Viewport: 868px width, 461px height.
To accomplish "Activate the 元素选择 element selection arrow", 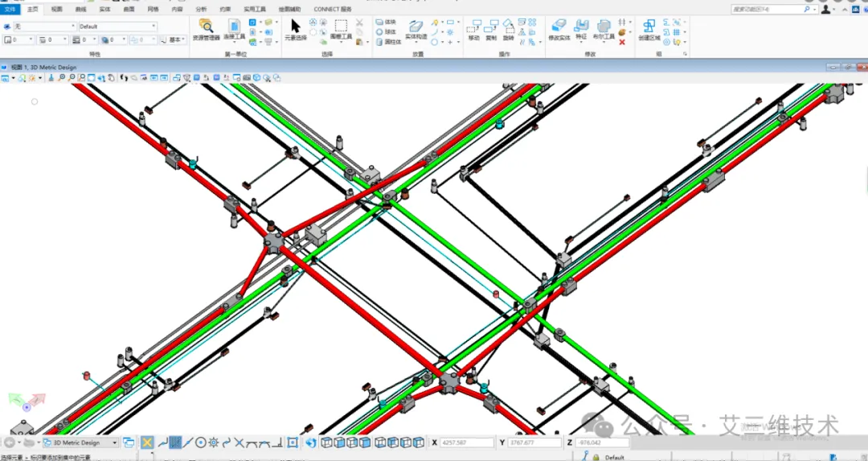I will (x=296, y=30).
